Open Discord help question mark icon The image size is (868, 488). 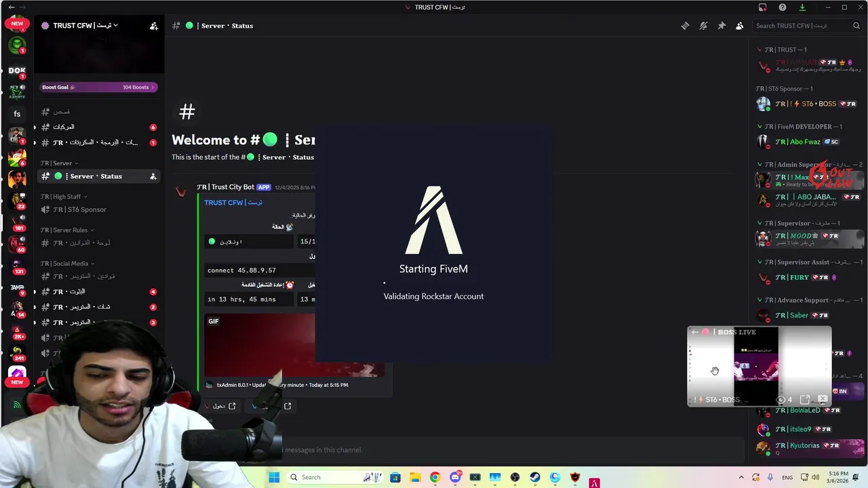(x=783, y=7)
